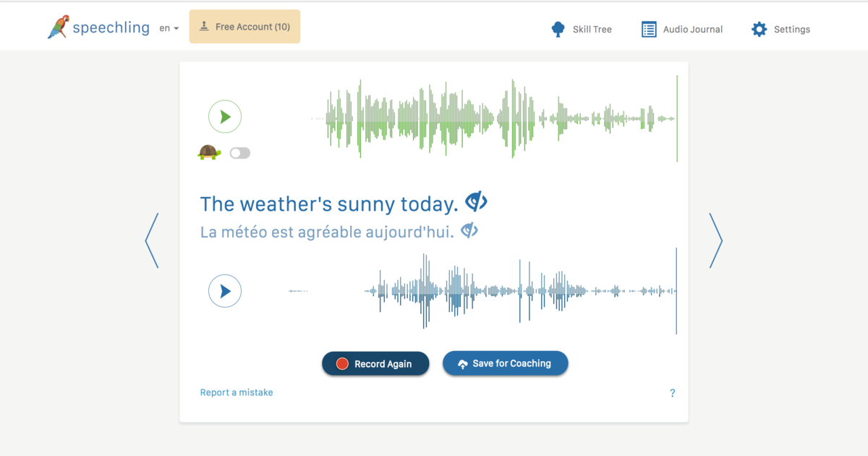Click the Settings gear icon
The height and width of the screenshot is (456, 868).
pos(759,30)
